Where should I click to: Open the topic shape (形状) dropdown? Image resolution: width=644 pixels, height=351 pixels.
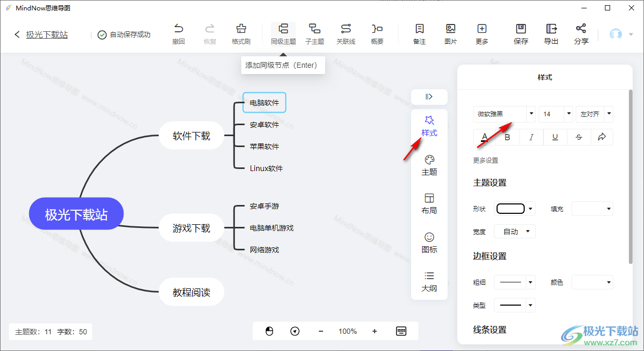coord(515,209)
